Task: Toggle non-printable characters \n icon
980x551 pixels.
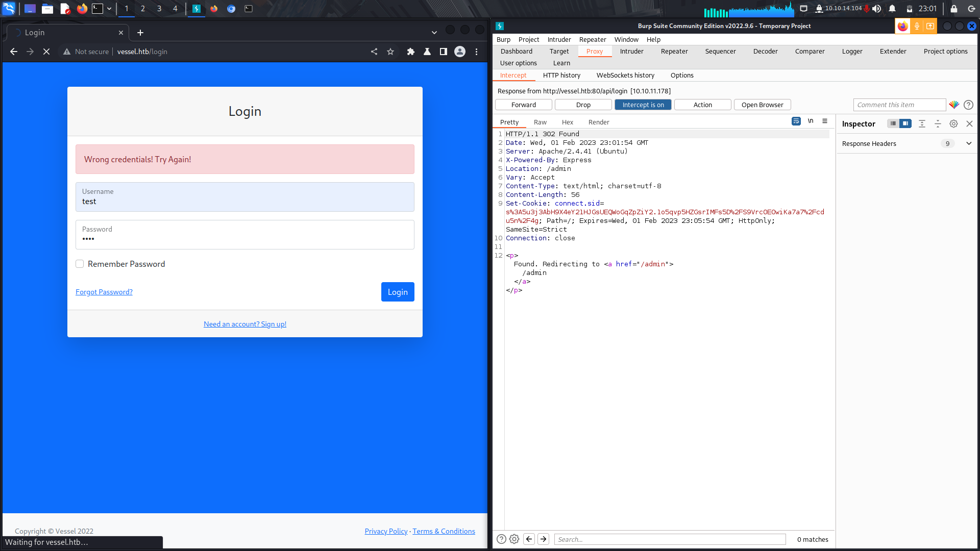Action: tap(811, 121)
